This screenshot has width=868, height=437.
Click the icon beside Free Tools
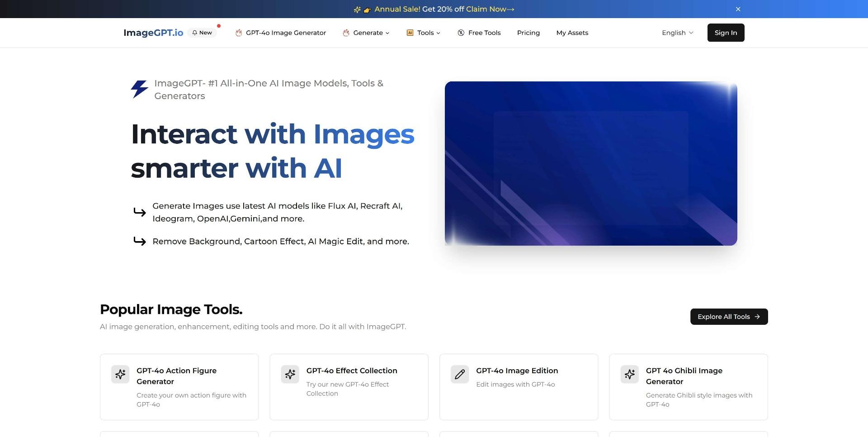[461, 33]
